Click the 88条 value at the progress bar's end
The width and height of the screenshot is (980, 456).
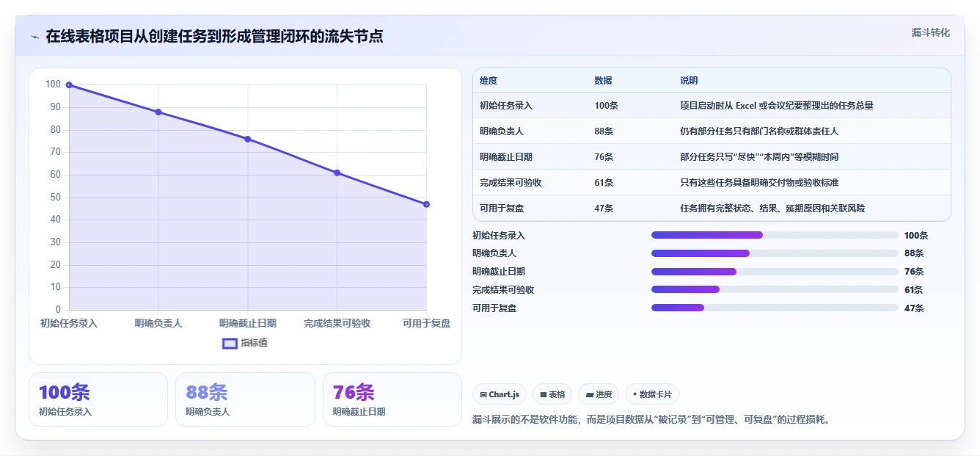(x=914, y=253)
